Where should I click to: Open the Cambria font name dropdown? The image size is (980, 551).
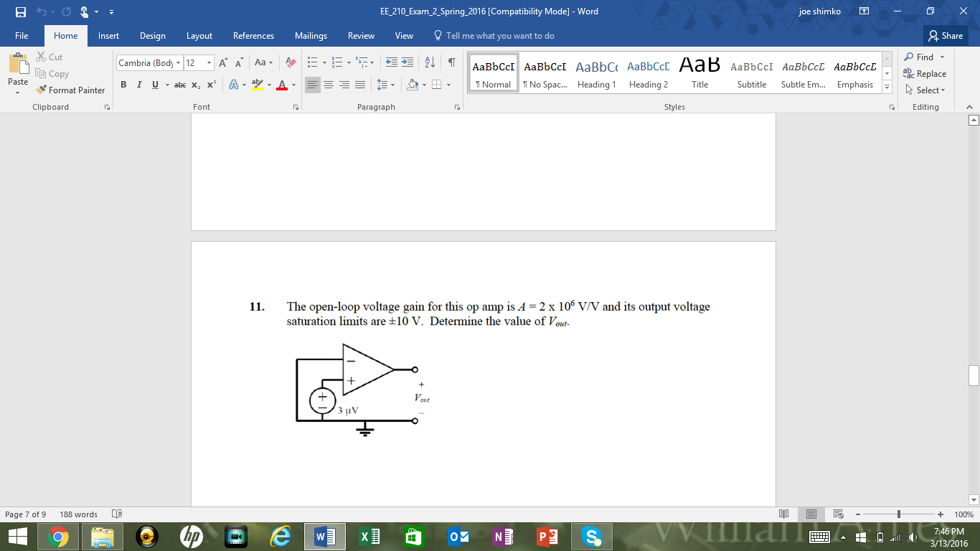tap(178, 62)
